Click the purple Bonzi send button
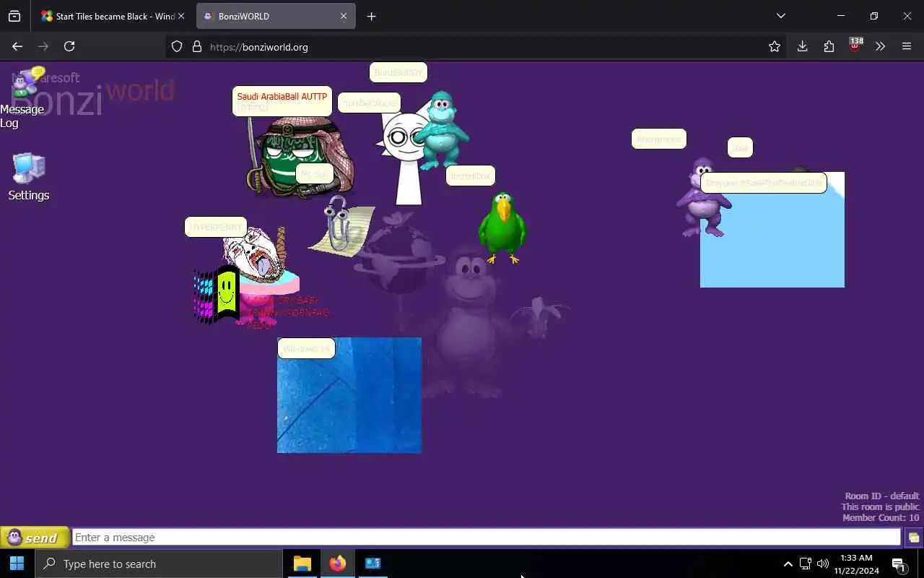The image size is (924, 578). [x=35, y=538]
